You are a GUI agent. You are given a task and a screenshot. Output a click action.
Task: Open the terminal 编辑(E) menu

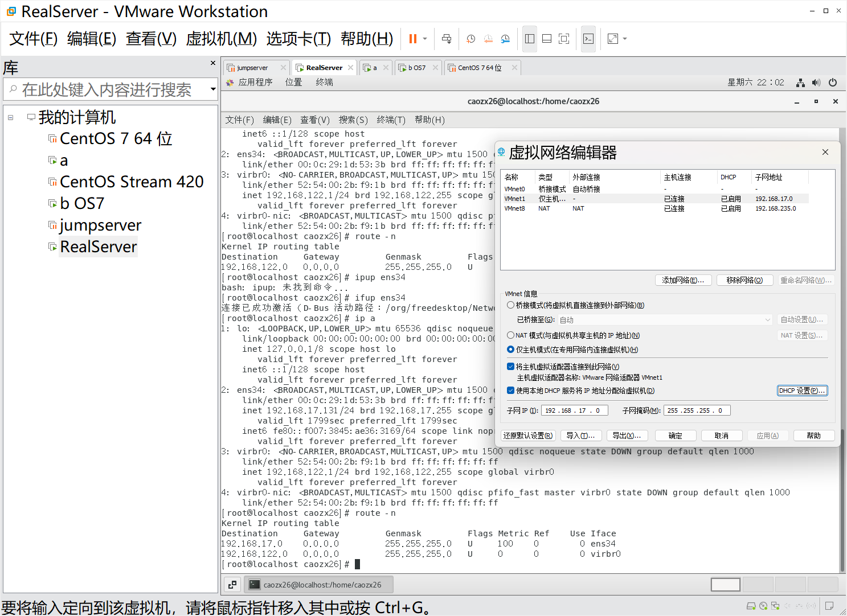click(277, 120)
